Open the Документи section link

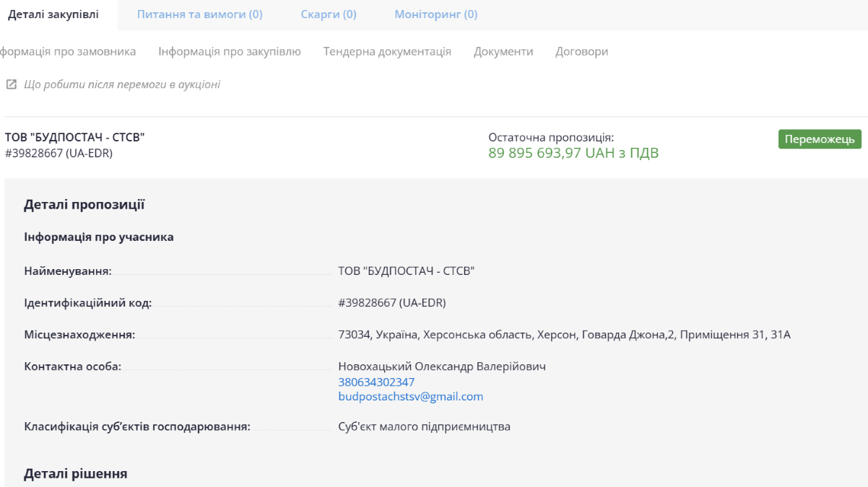pos(503,52)
